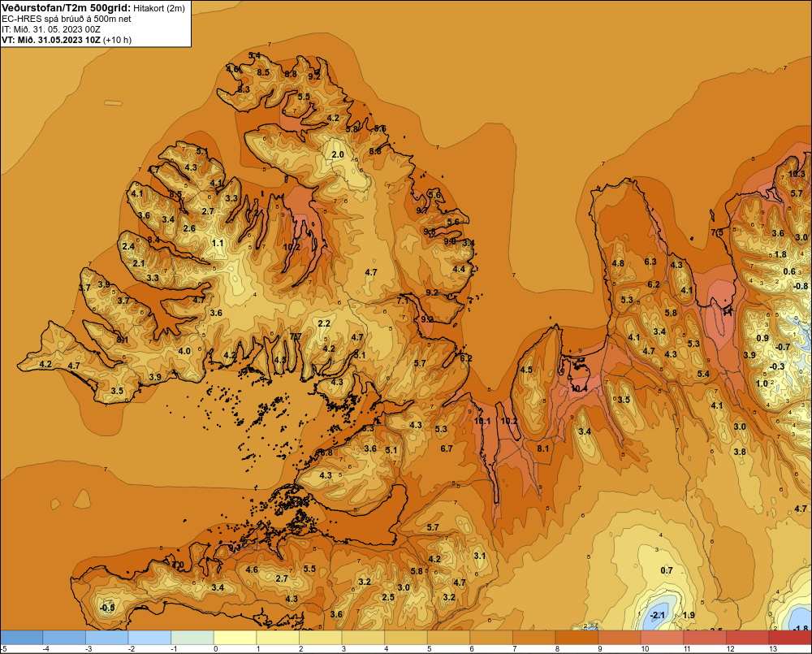Select the red legend swatch right of 13
The width and height of the screenshot is (812, 654).
coord(790,637)
